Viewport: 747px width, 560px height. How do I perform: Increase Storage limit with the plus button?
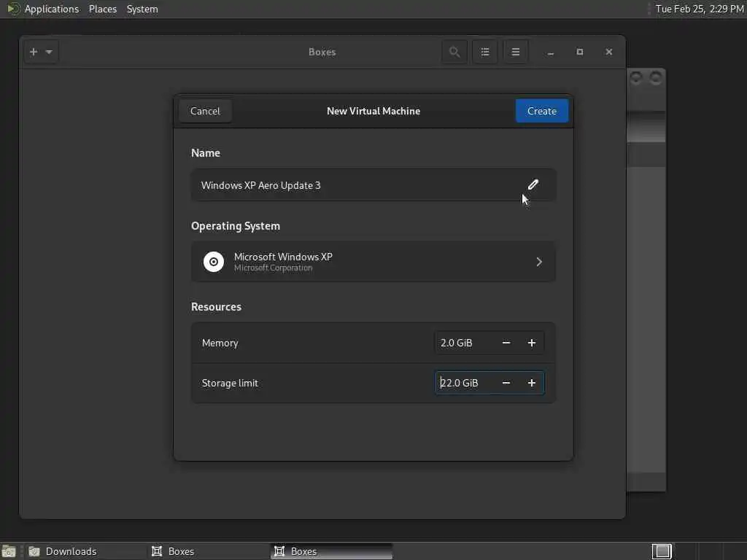(532, 383)
